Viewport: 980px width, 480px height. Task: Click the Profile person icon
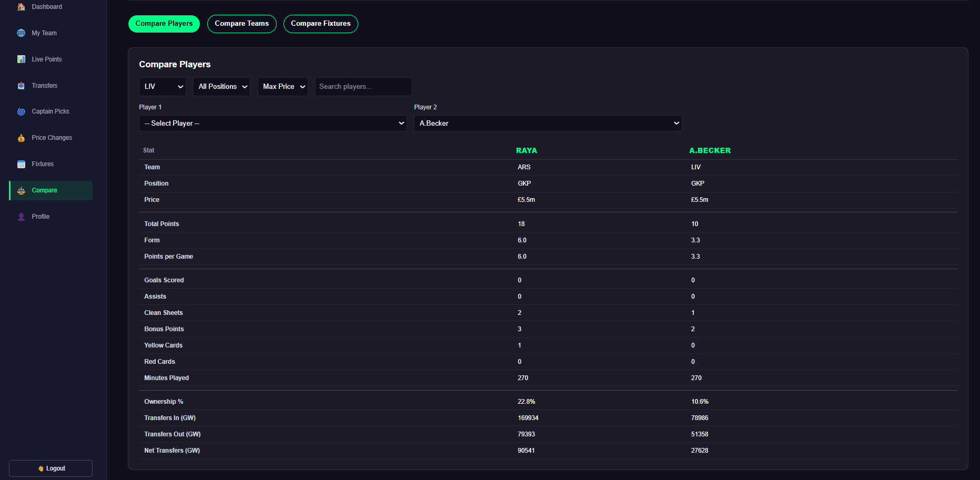click(21, 217)
